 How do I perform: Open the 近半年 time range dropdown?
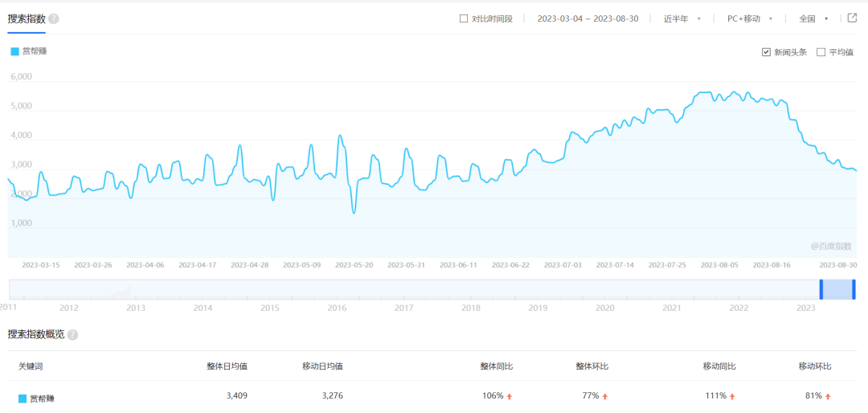682,18
